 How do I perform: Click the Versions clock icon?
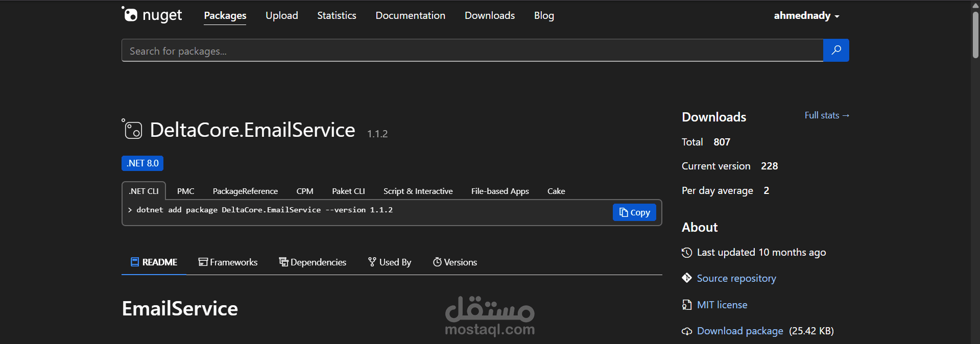pos(437,262)
